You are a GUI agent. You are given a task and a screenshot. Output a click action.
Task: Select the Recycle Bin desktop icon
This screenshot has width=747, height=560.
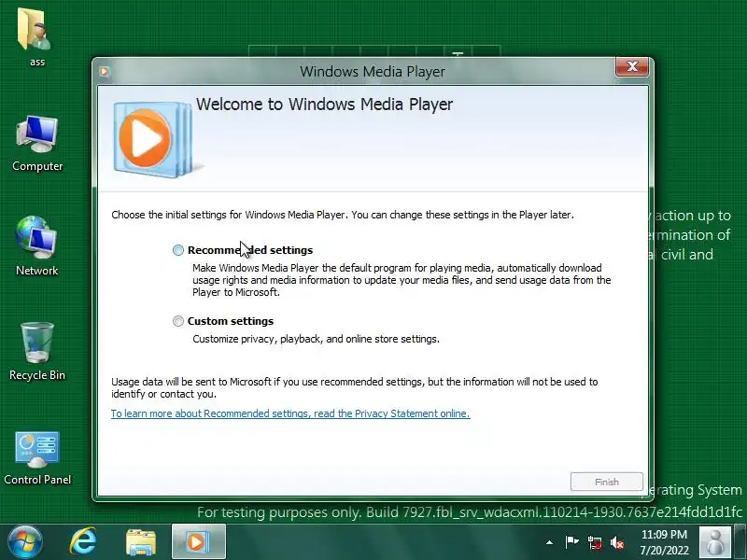pyautogui.click(x=36, y=352)
